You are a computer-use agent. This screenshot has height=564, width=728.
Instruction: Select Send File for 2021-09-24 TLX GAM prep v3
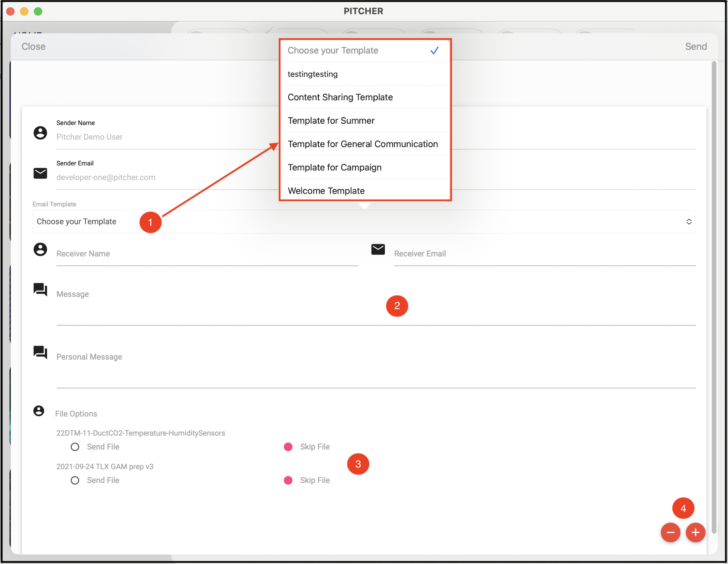pos(75,480)
